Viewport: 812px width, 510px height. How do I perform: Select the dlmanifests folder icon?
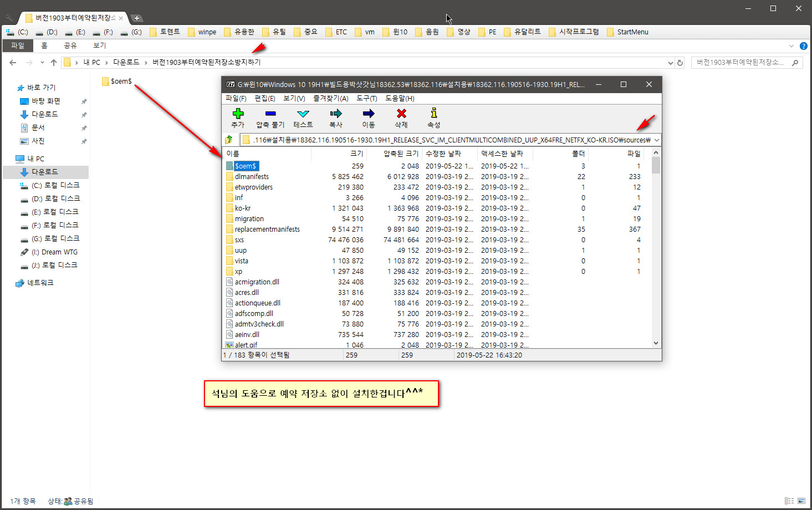pos(229,176)
